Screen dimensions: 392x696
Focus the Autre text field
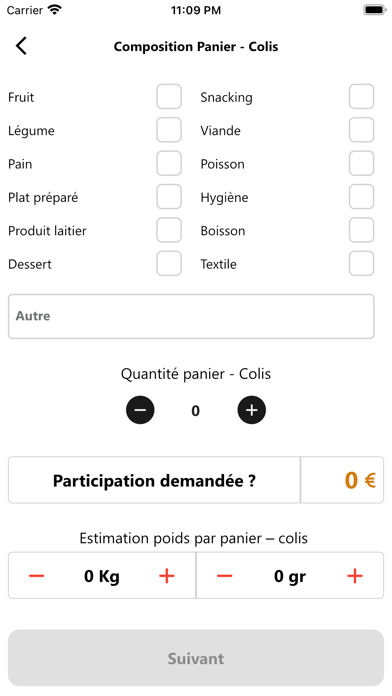pyautogui.click(x=191, y=316)
